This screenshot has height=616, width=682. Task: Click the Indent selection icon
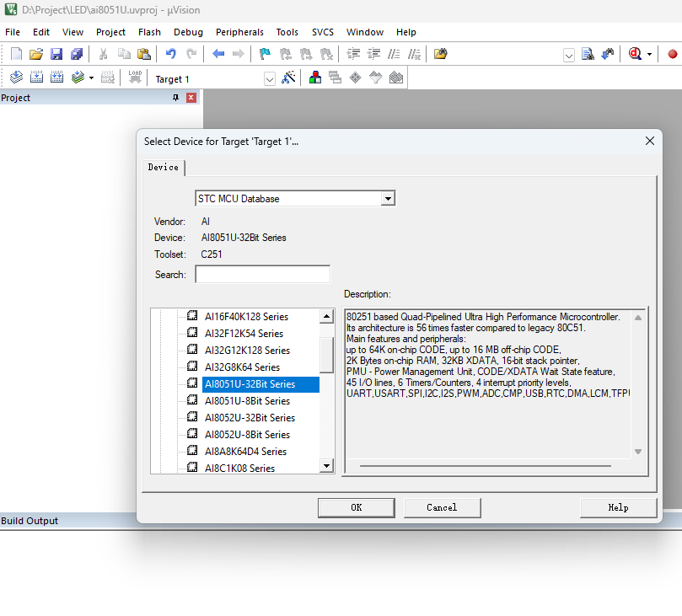coord(353,54)
